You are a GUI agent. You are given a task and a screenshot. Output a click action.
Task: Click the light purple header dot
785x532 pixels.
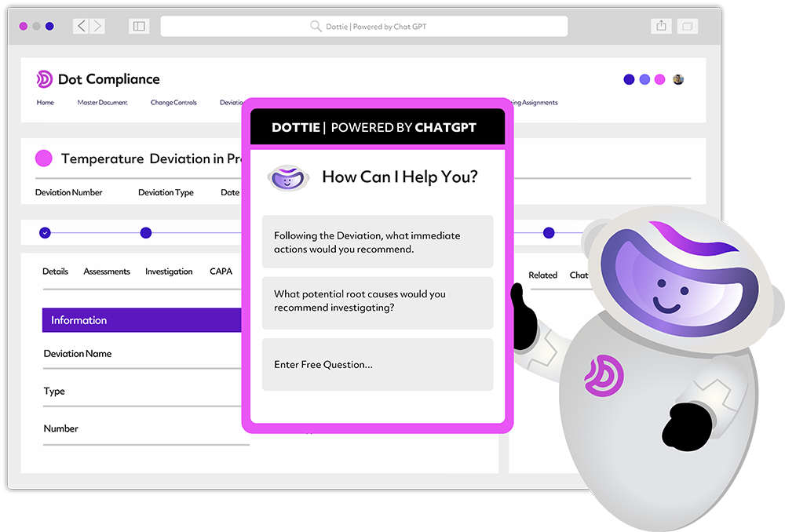click(x=644, y=79)
